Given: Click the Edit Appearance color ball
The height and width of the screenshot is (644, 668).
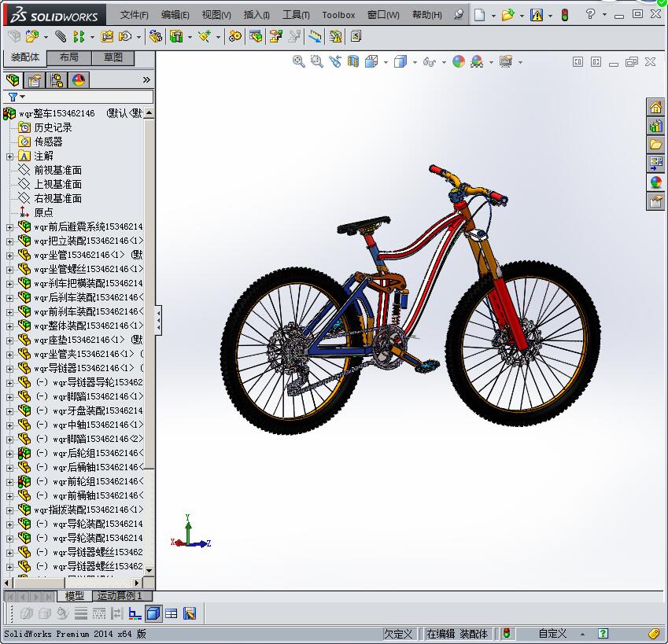Looking at the screenshot, I should pyautogui.click(x=459, y=62).
